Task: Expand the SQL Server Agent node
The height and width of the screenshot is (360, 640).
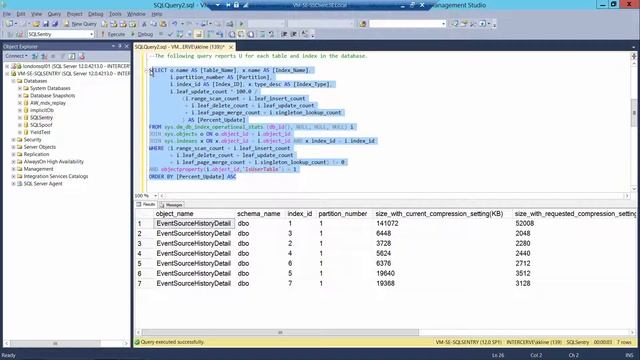Action: coord(13,184)
